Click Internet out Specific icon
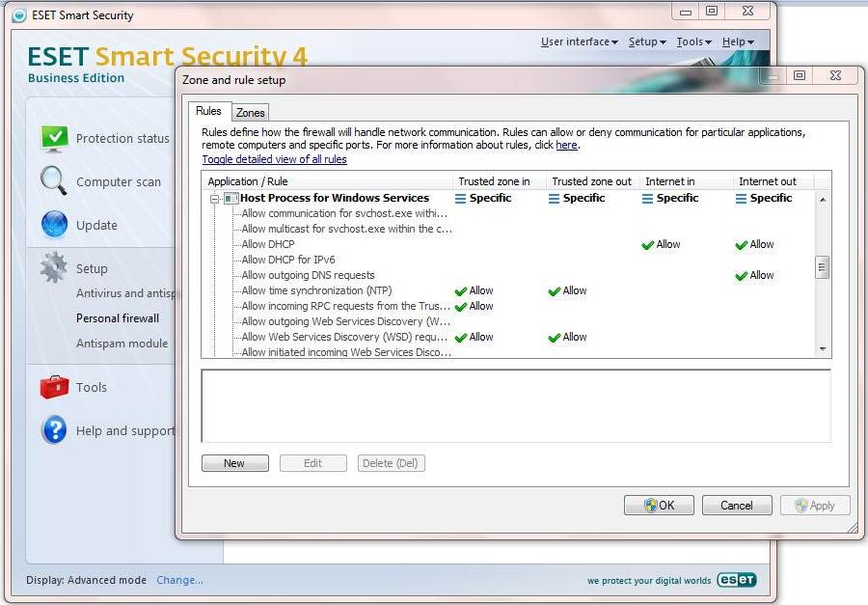 (741, 199)
